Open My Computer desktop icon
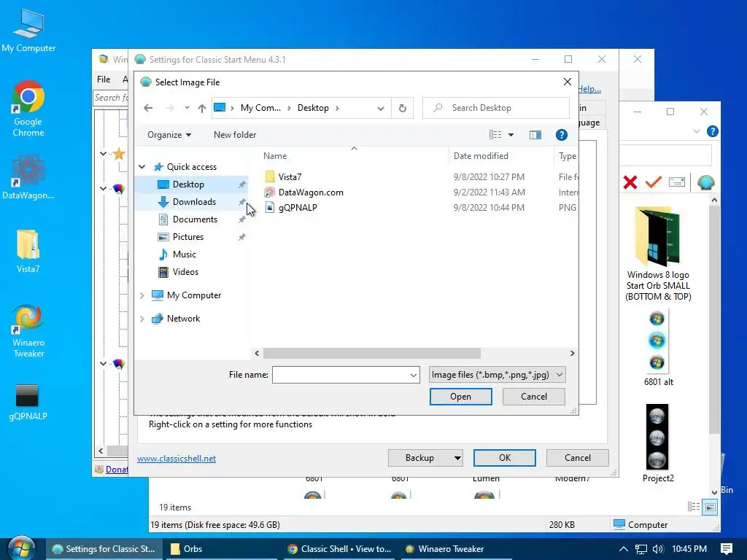747x560 pixels. click(28, 30)
